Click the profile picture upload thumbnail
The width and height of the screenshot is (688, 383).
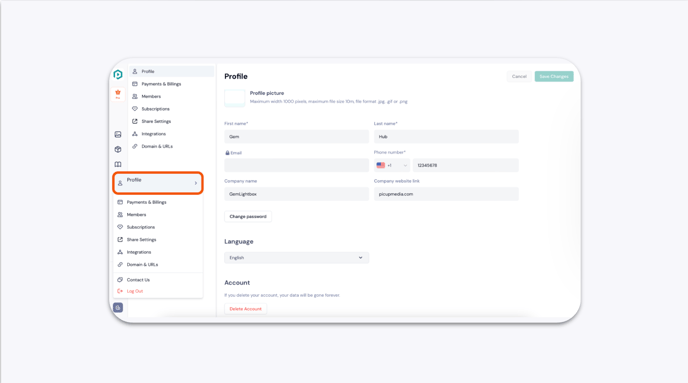coord(235,98)
